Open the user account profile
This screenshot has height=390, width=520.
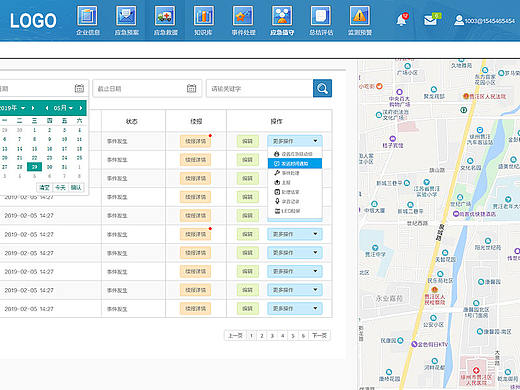[484, 20]
